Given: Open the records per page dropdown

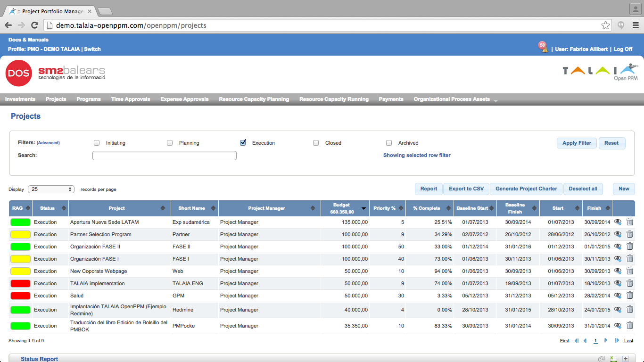Looking at the screenshot, I should (x=51, y=189).
